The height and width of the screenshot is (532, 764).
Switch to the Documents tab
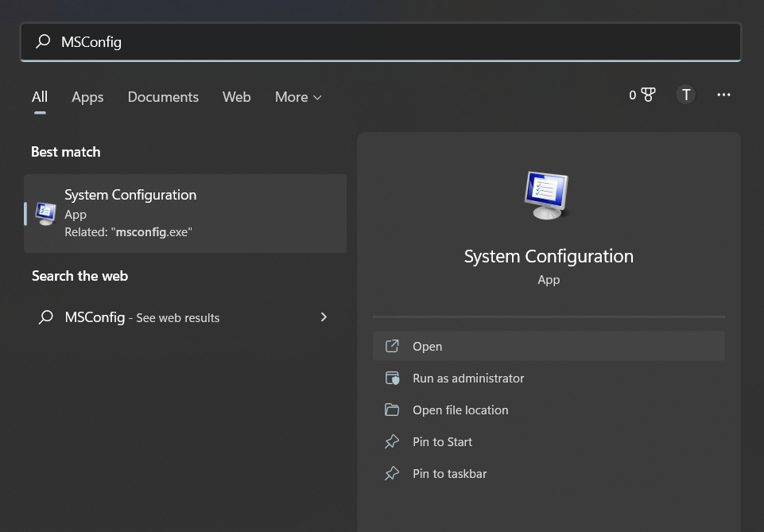[163, 97]
